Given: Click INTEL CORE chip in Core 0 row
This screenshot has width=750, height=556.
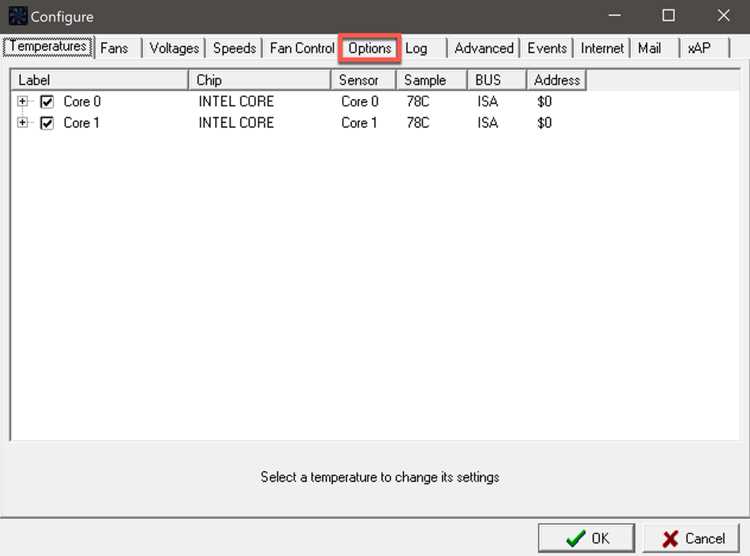Looking at the screenshot, I should click(x=236, y=101).
